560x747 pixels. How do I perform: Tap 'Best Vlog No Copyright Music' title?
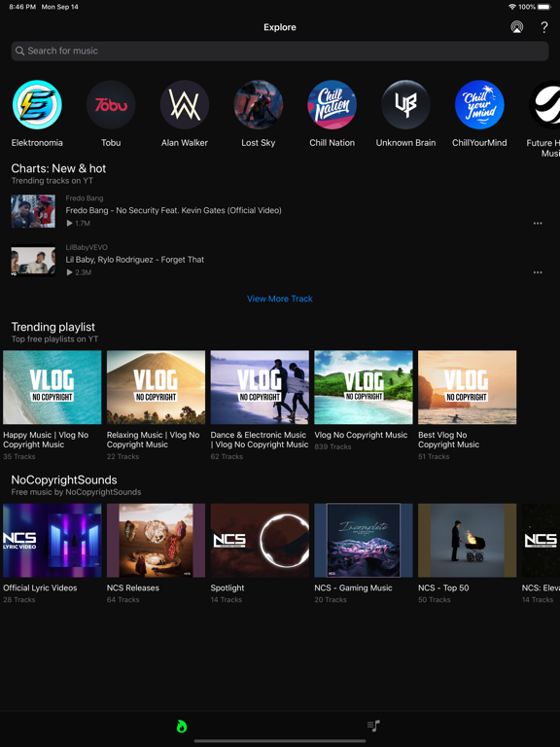[x=448, y=440]
